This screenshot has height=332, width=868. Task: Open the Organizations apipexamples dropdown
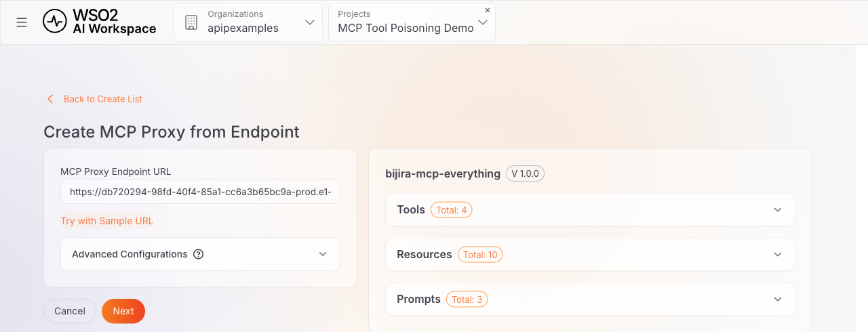point(248,22)
